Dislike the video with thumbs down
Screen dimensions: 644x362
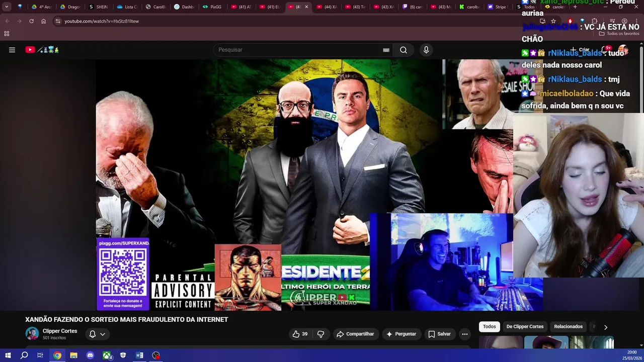coord(320,334)
